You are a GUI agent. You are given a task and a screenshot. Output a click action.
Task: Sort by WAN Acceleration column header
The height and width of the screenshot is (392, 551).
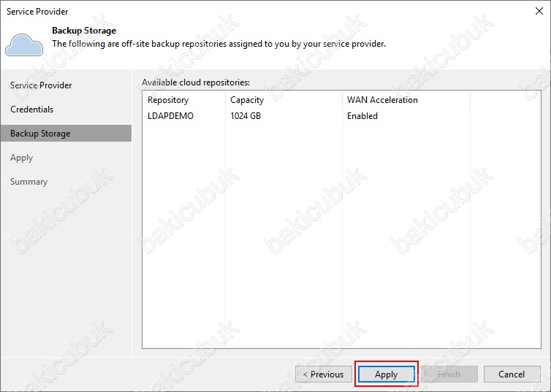pyautogui.click(x=406, y=100)
